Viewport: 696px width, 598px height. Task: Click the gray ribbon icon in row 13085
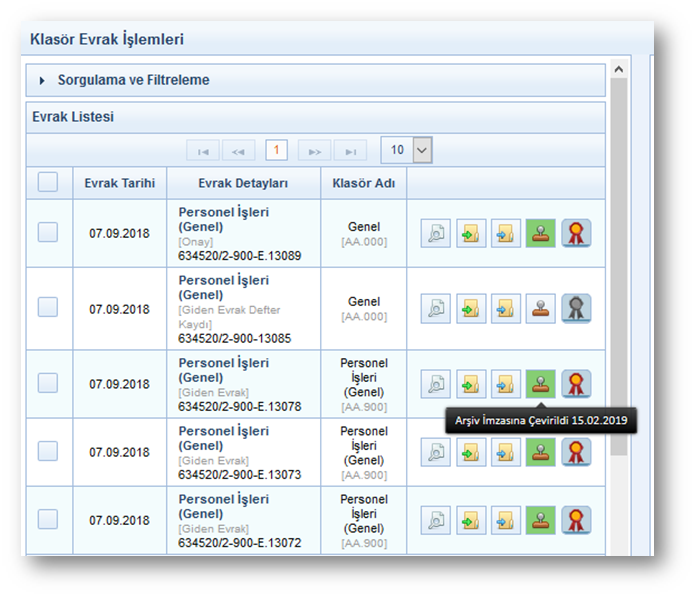(576, 309)
